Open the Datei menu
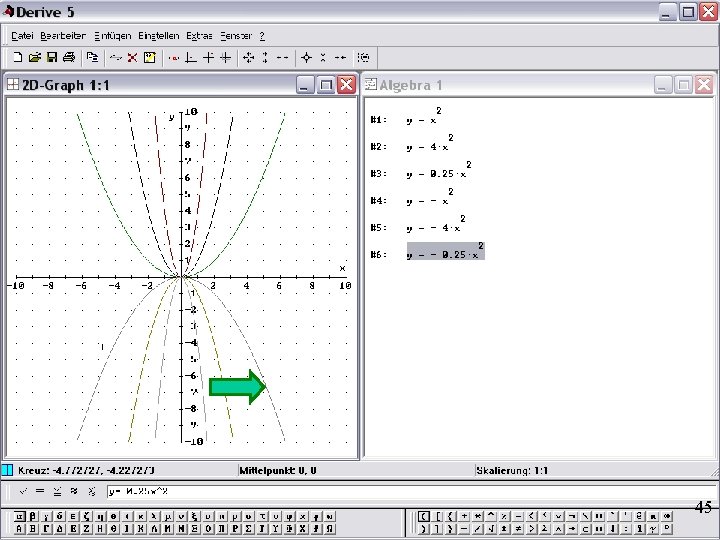Viewport: 720px width, 540px height. tap(22, 36)
